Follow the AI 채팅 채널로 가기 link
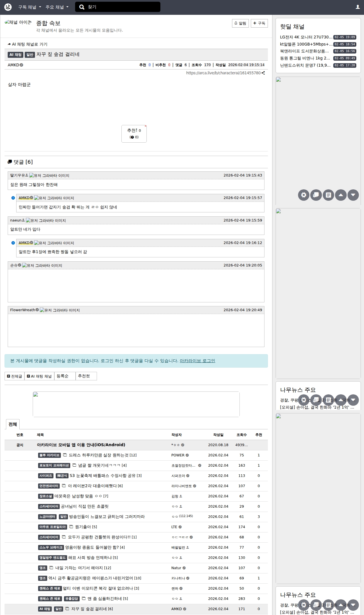The image size is (364, 615). click(x=28, y=44)
